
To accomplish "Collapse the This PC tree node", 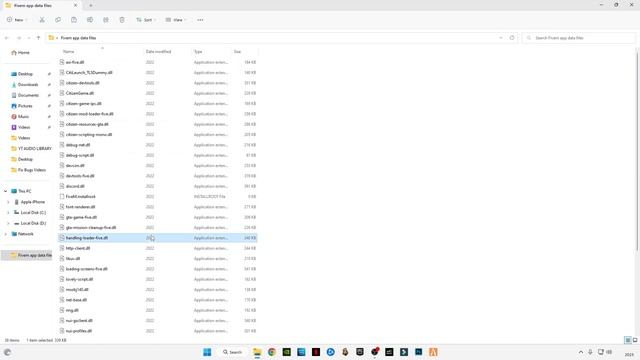I will pyautogui.click(x=5, y=191).
